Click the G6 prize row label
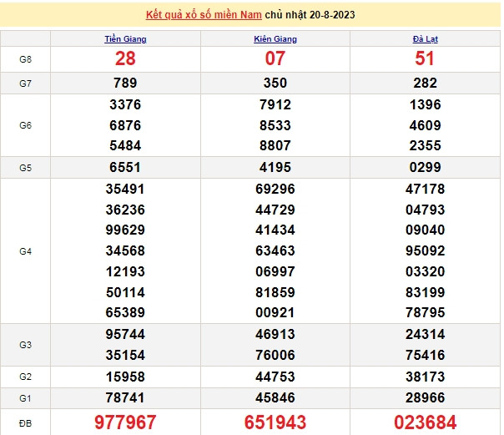504x435 pixels. point(25,125)
